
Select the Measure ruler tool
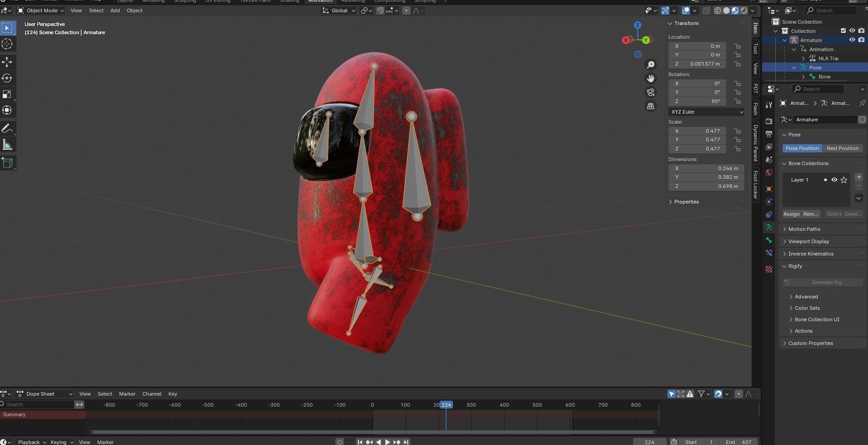(7, 145)
